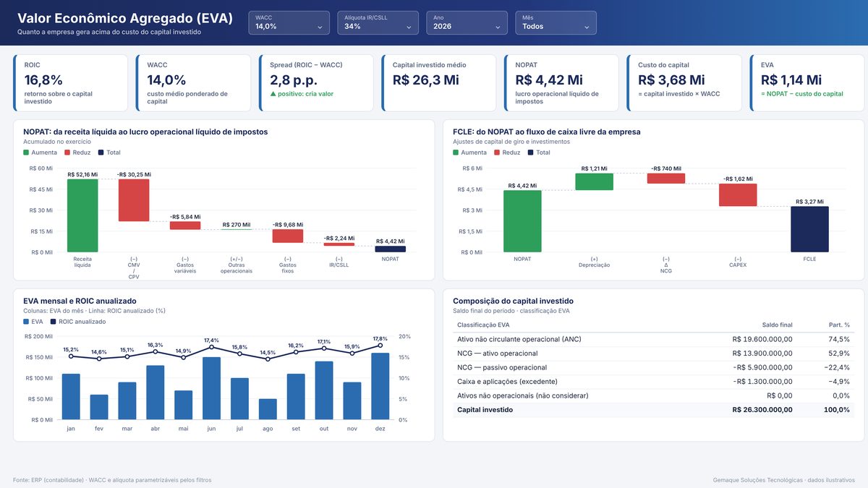This screenshot has width=868, height=488.
Task: Toggle the Total legend in NOPAT chart
Action: point(109,153)
